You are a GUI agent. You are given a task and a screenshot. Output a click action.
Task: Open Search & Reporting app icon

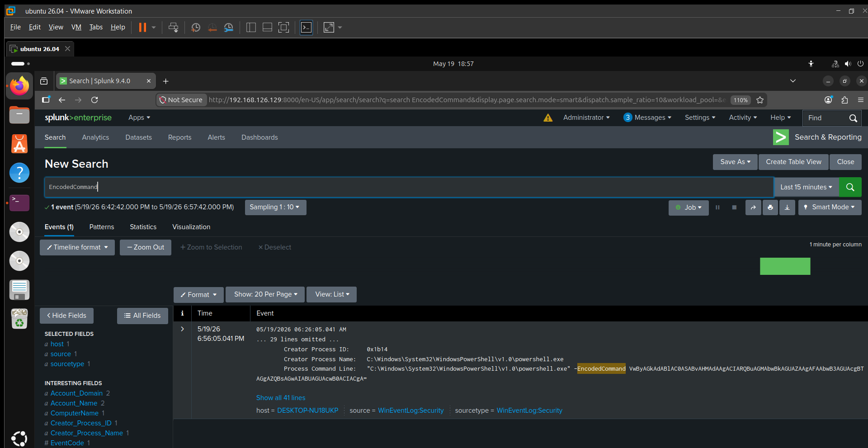pyautogui.click(x=781, y=137)
